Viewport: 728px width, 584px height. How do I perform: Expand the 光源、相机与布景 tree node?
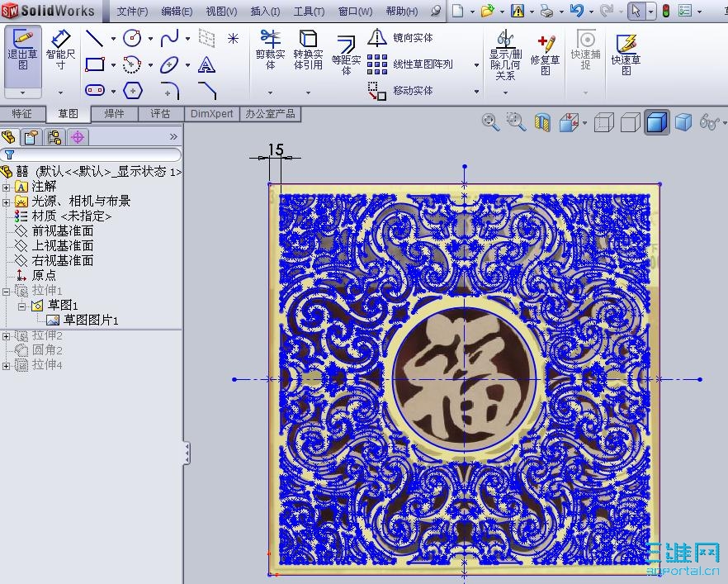[x=6, y=202]
